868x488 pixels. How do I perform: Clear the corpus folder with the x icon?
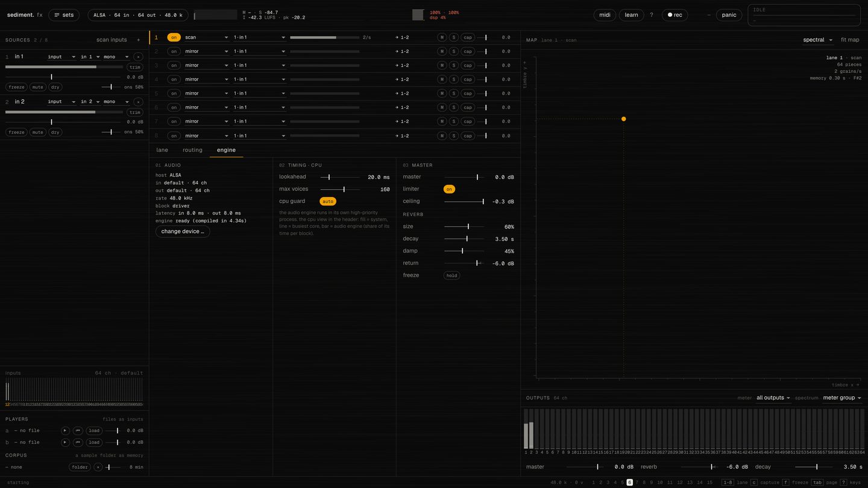(98, 467)
